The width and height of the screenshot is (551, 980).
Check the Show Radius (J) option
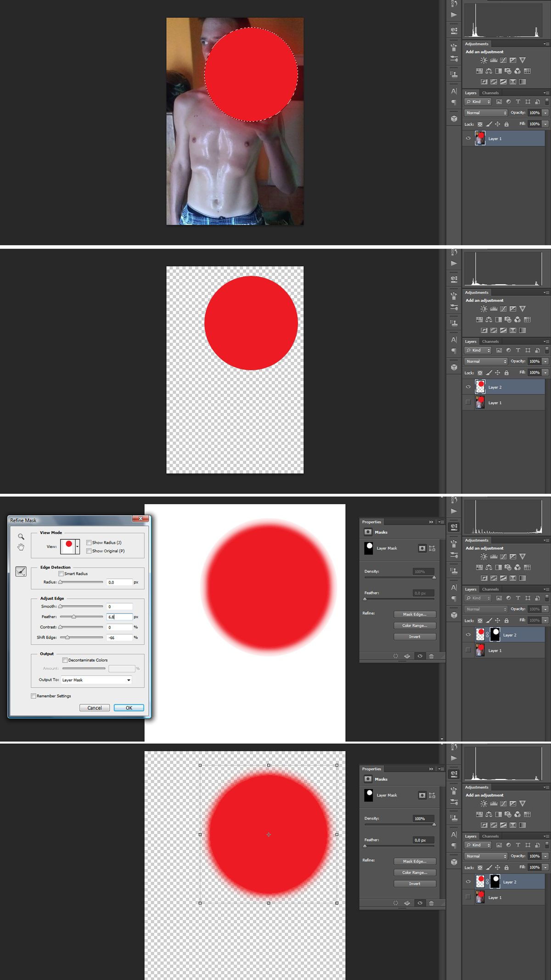[x=89, y=542]
